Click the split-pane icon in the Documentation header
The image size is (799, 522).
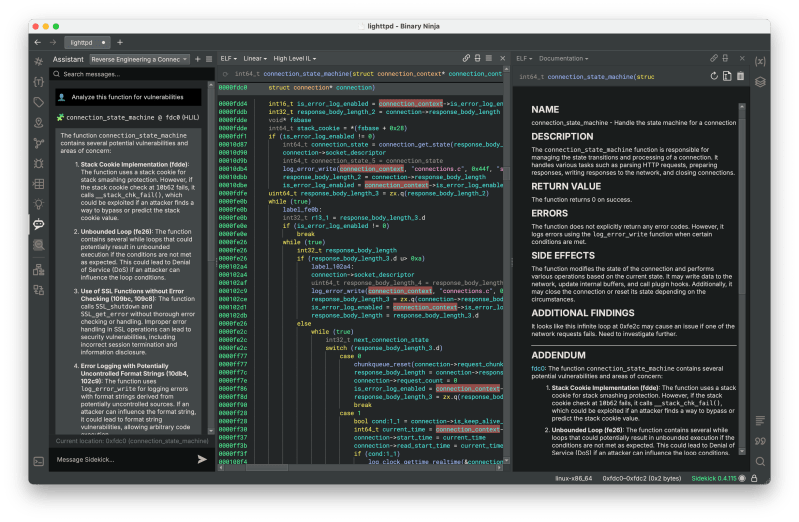click(725, 59)
